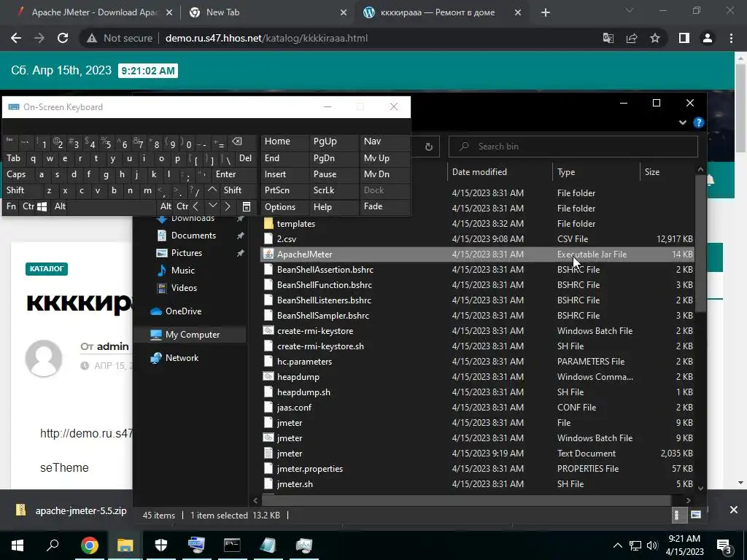Screen dimensions: 747x560
Task: Click Chrome back navigation arrow
Action: [x=16, y=39]
